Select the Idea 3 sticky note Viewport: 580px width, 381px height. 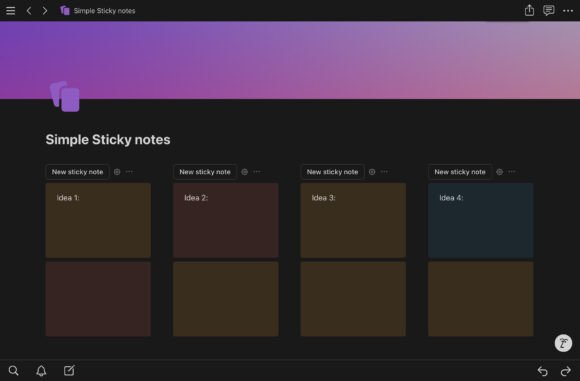click(x=353, y=220)
